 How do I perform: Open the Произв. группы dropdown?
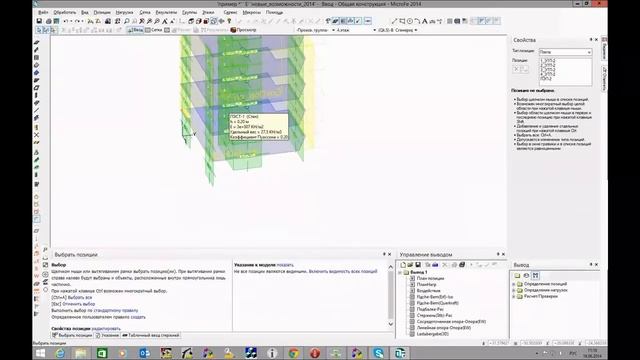[316, 30]
